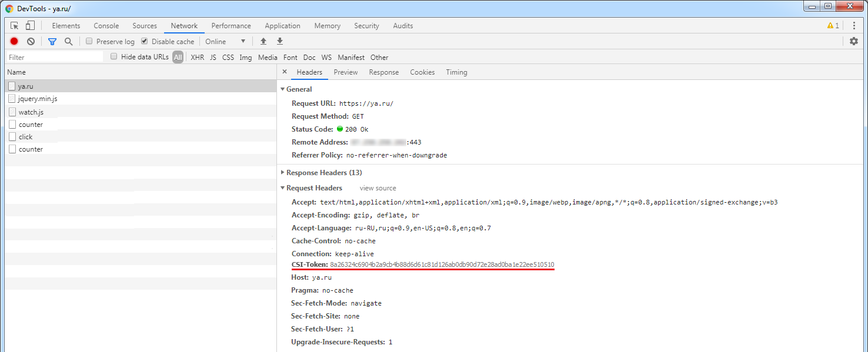
Task: Show the Cookies tab
Action: tap(422, 72)
